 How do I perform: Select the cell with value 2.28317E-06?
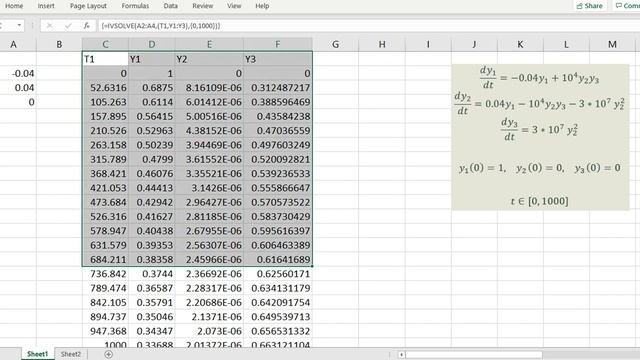click(209, 288)
